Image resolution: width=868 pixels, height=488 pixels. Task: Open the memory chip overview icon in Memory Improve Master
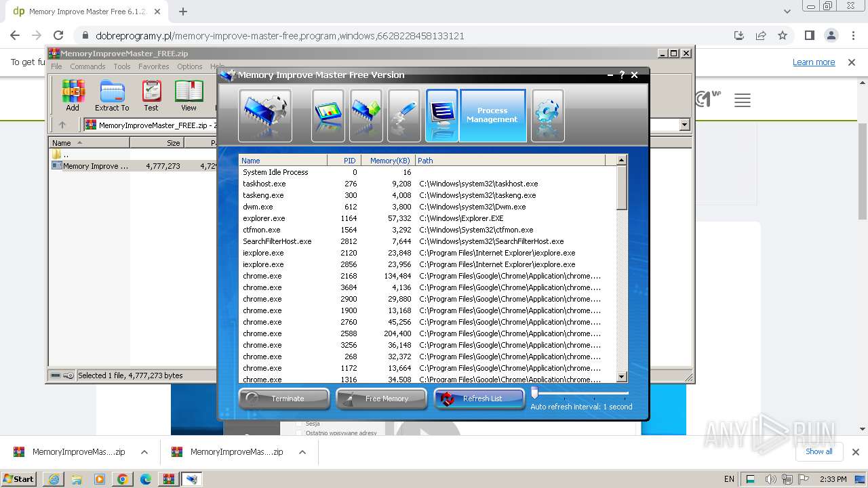[265, 115]
